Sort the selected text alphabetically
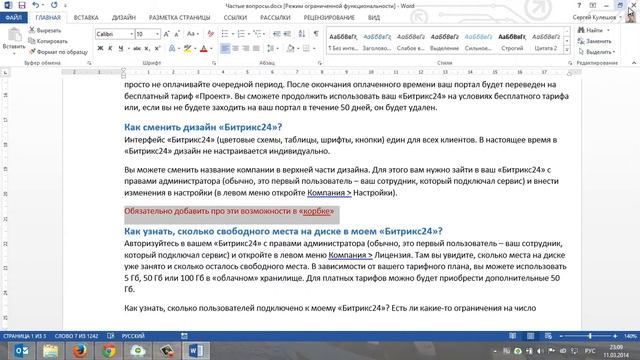Viewport: 640px width, 360px height. [x=302, y=34]
